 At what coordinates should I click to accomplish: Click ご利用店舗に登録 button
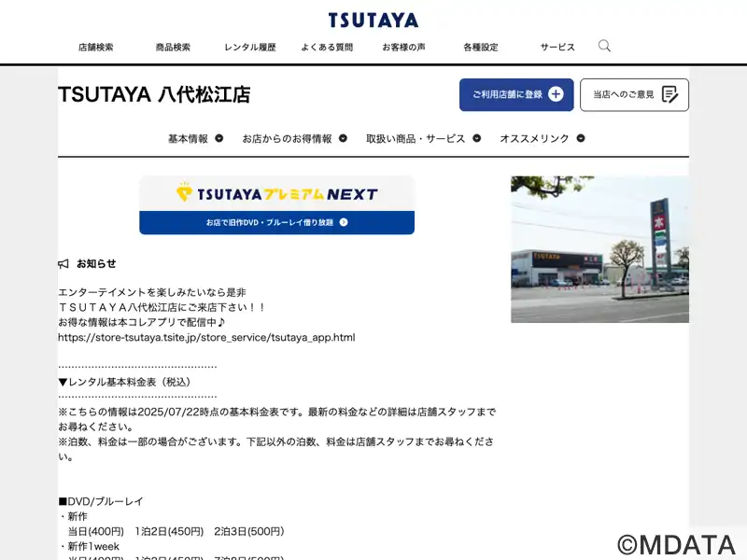(x=516, y=95)
